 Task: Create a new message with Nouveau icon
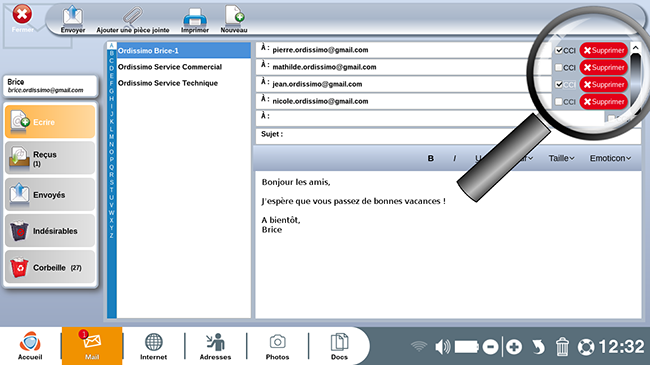point(234,19)
